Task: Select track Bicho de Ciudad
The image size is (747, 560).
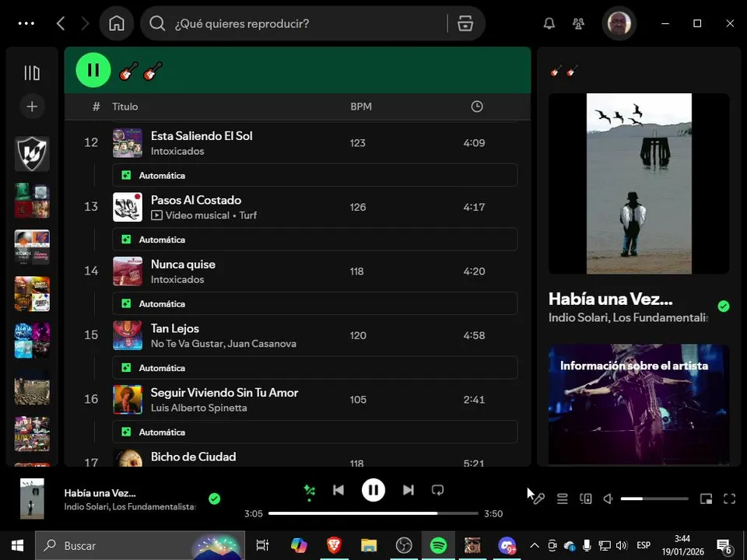Action: pos(194,457)
